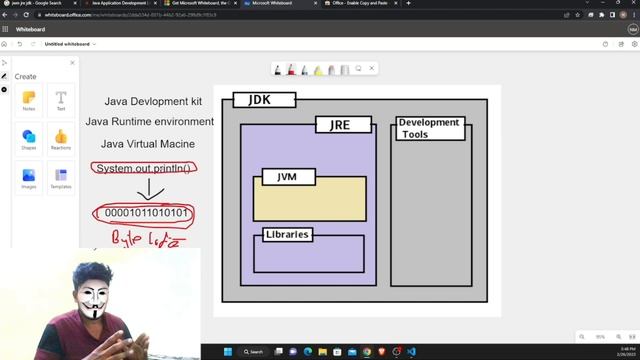Viewport: 640px width, 360px height.
Task: Zoom in the whiteboard canvas
Action: tap(619, 337)
